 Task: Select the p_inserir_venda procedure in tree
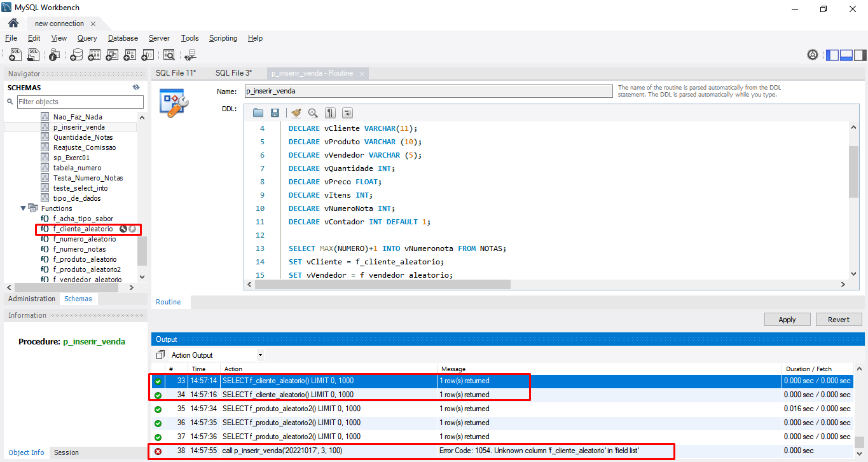click(79, 127)
